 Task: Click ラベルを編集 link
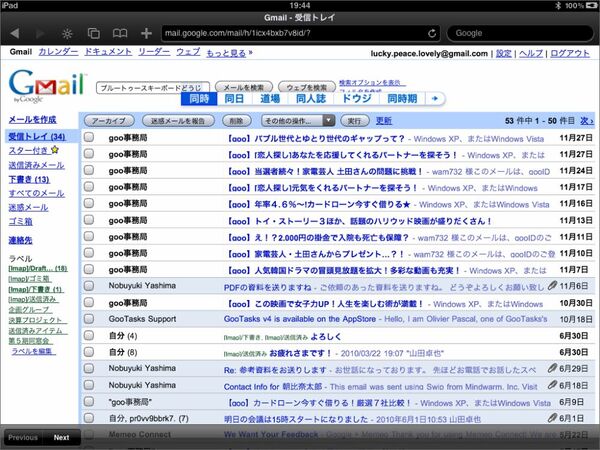coord(32,351)
